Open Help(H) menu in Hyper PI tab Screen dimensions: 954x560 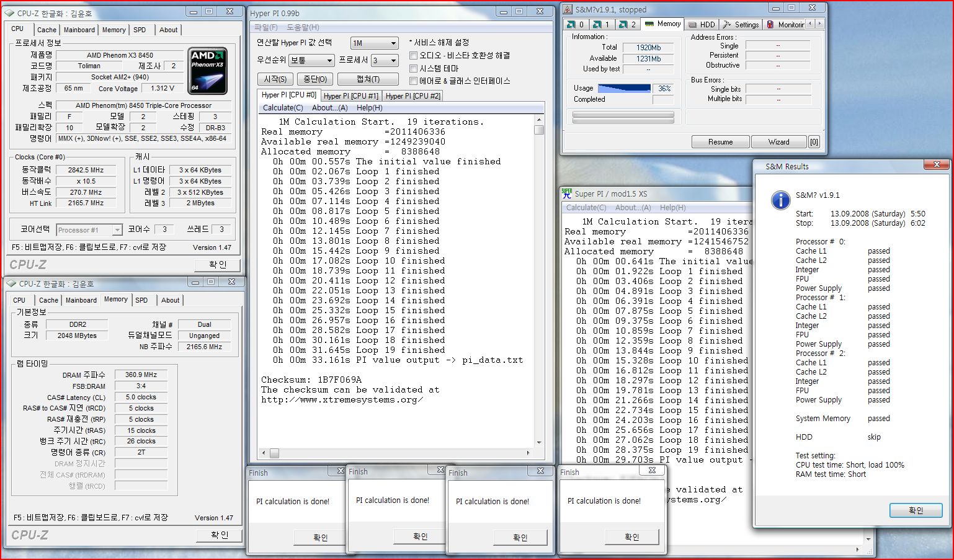(x=369, y=108)
